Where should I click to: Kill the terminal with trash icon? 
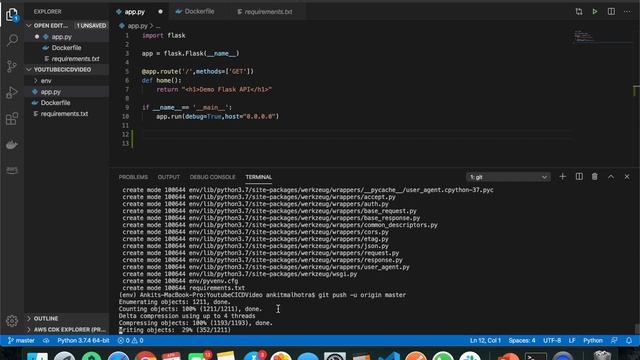[595, 176]
